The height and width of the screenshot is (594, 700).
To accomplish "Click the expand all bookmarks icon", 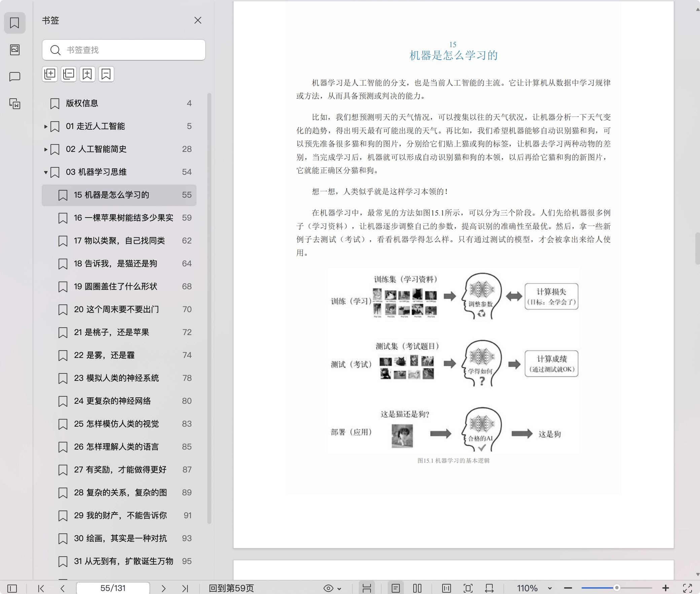I will [x=50, y=74].
